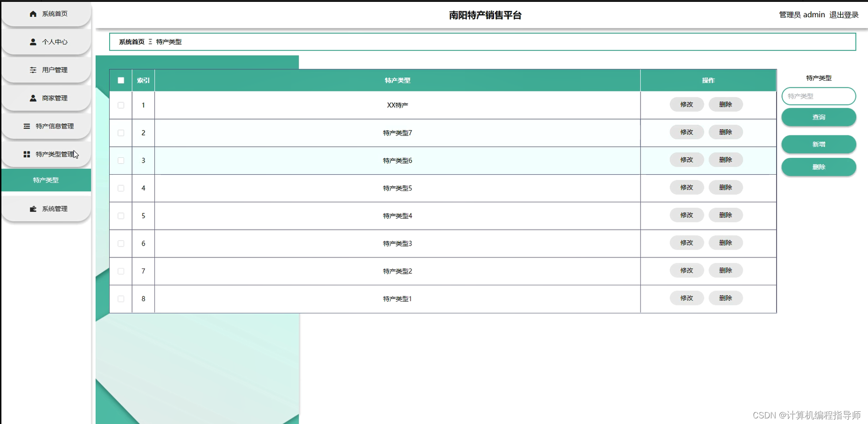Expand the 特产信息管理 sidebar menu
Screen dimensions: 868x424
(x=46, y=126)
